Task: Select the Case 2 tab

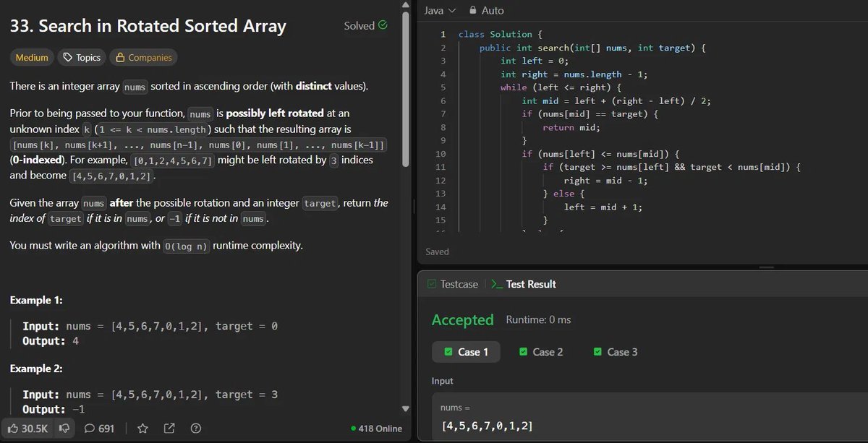Action: 541,352
